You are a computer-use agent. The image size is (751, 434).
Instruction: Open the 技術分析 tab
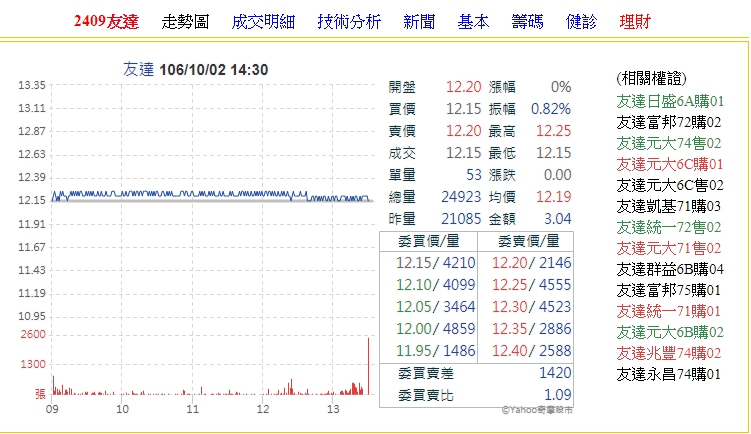click(x=349, y=21)
